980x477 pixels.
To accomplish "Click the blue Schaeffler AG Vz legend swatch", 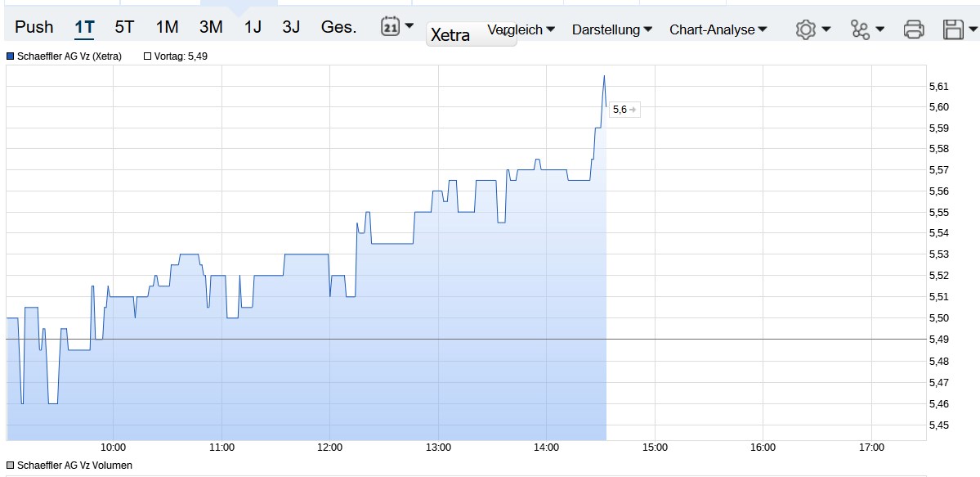I will point(10,56).
